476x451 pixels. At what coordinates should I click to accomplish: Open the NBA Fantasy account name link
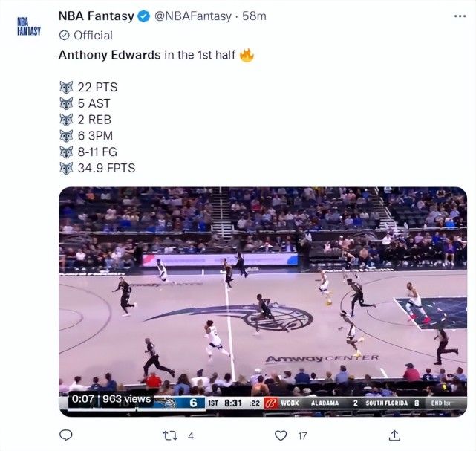96,16
